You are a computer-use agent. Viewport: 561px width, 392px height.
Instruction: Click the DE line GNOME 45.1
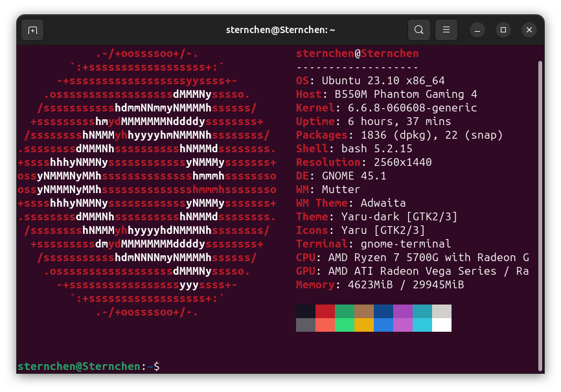pyautogui.click(x=341, y=176)
